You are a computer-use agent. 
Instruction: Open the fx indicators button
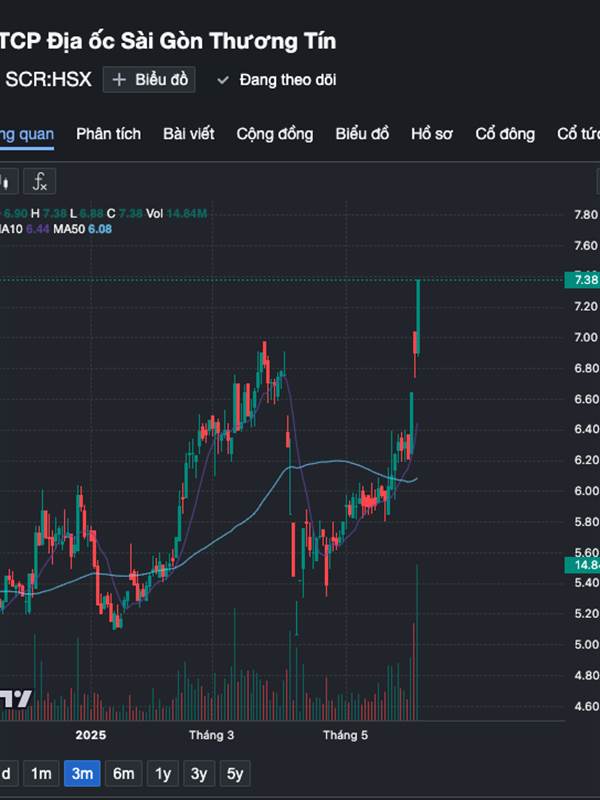tap(39, 181)
